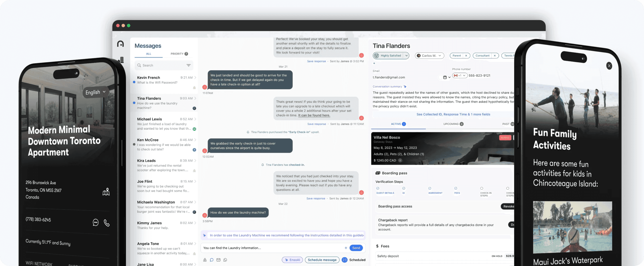This screenshot has width=644, height=266.
Task: Open the Michaela Washington conversation
Action: point(164,207)
